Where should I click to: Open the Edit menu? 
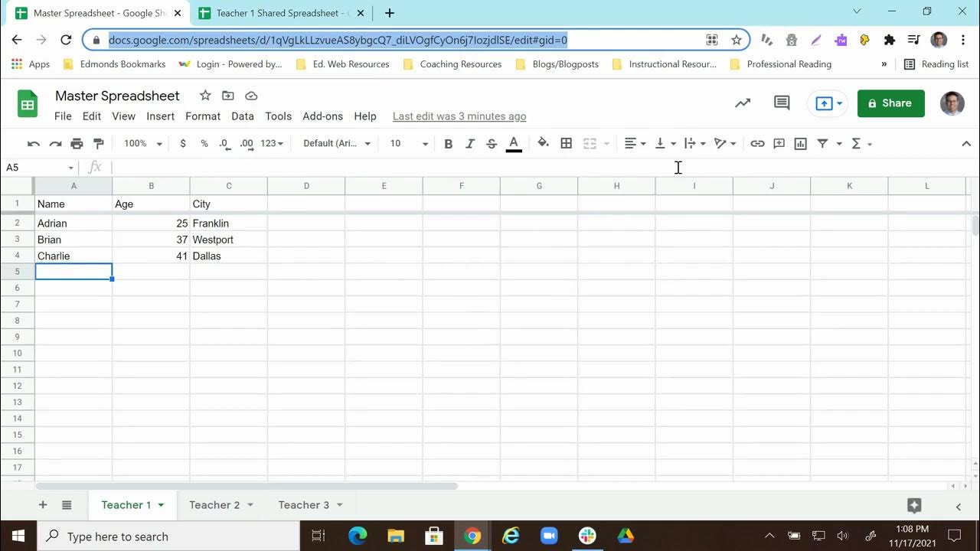[92, 116]
